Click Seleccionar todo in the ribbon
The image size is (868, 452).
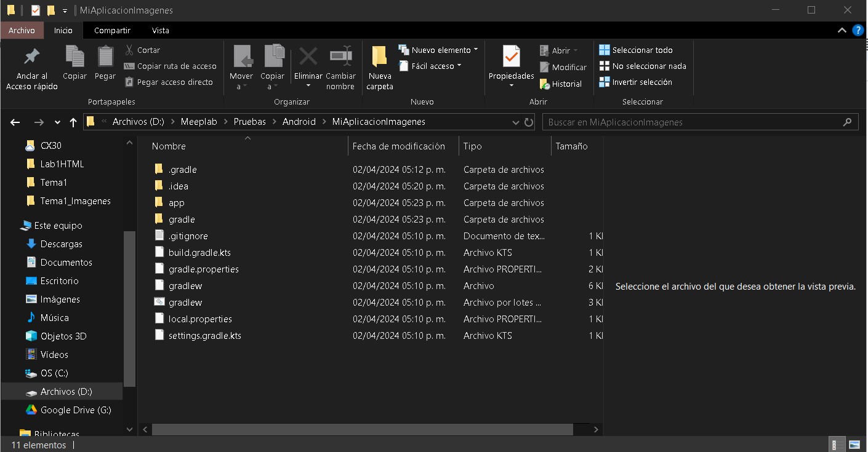(636, 50)
